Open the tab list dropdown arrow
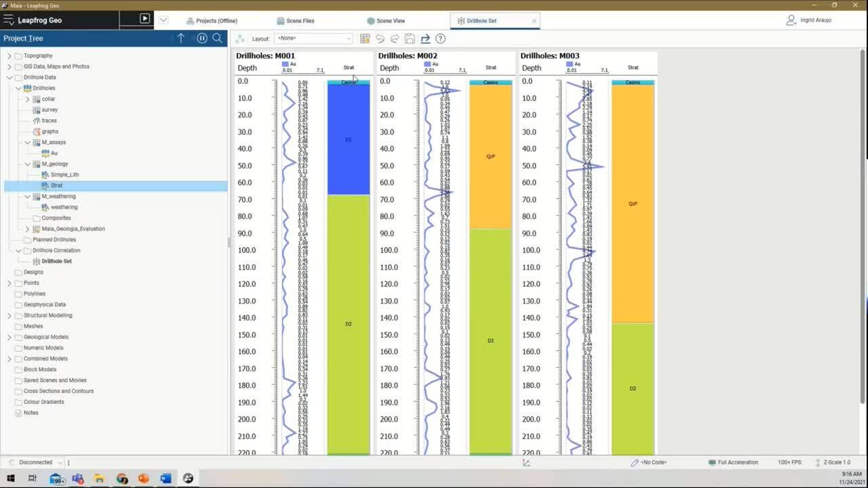 [x=163, y=20]
